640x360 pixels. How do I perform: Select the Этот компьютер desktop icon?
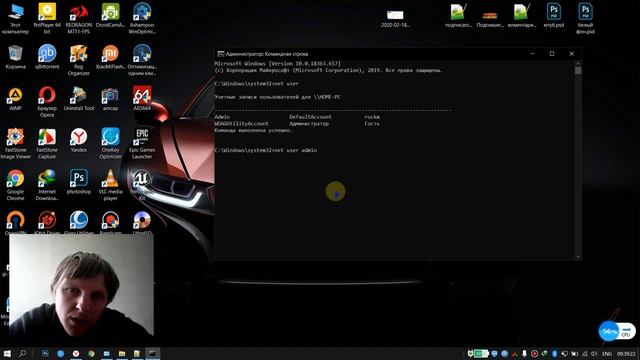click(x=16, y=18)
